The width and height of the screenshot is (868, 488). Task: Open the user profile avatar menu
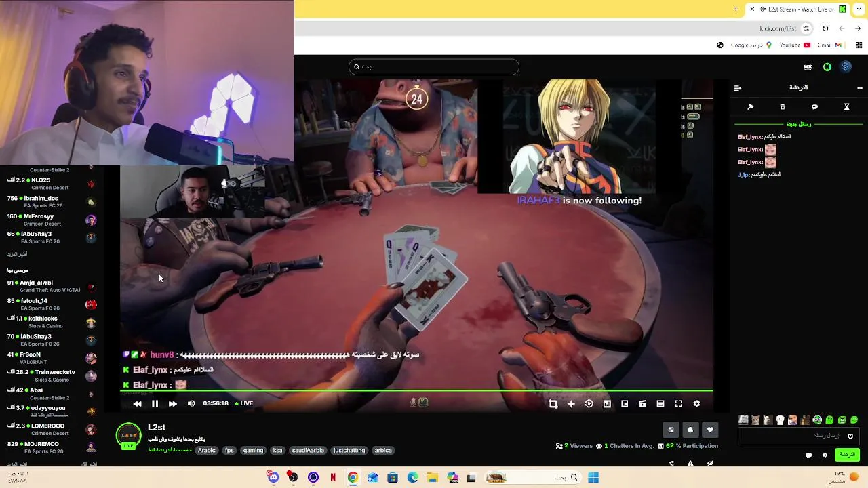tap(846, 66)
